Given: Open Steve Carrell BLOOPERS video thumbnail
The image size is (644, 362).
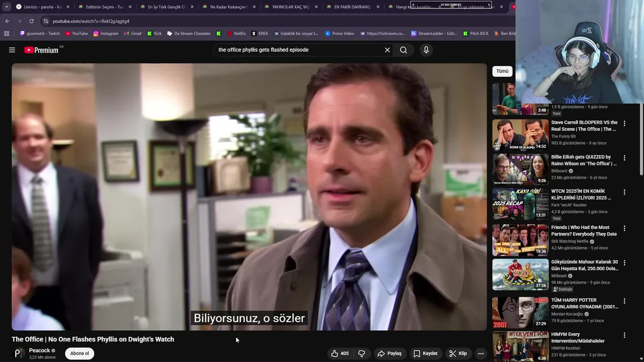Looking at the screenshot, I should (520, 135).
